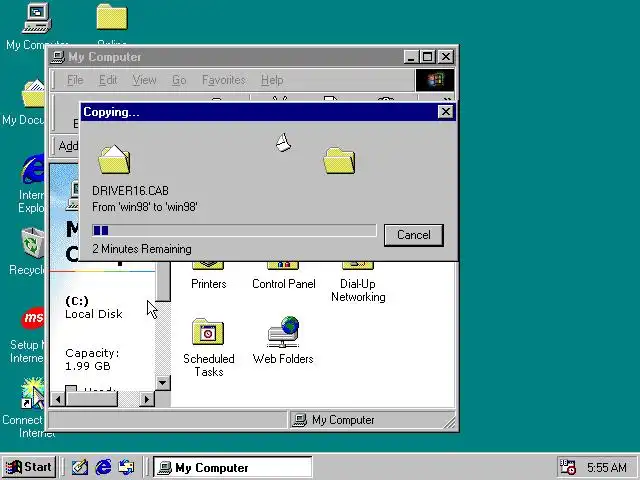This screenshot has width=640, height=480.
Task: Launch Internet Explorer from Quick Launch
Action: coord(103,467)
